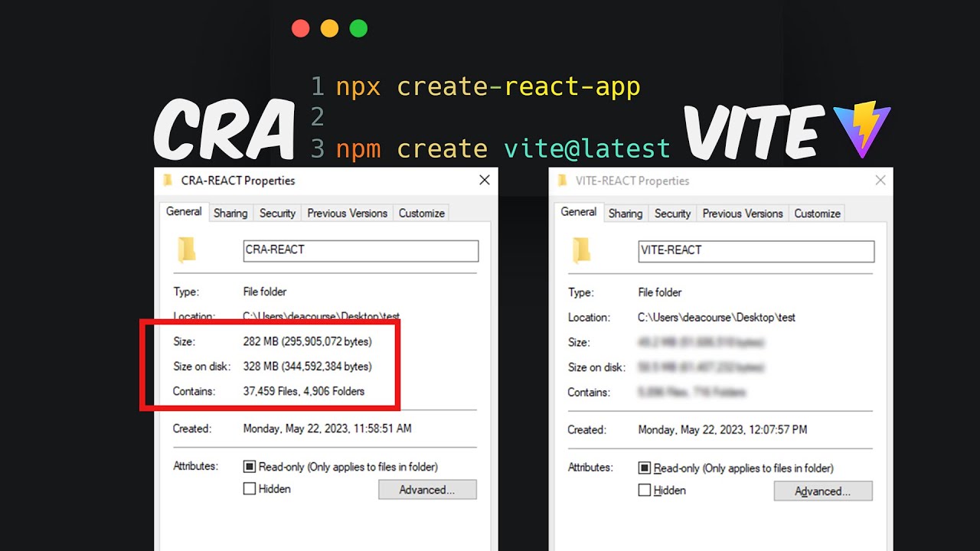980x551 pixels.
Task: Click the CRA-REACT folder name field
Action: point(361,250)
